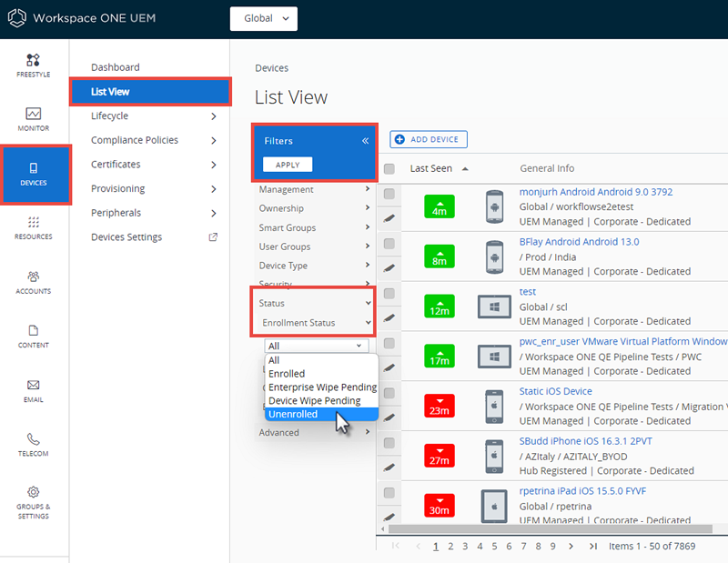Viewport: 728px width, 563px height.
Task: Click the Windows device icon for test
Action: [x=494, y=307]
